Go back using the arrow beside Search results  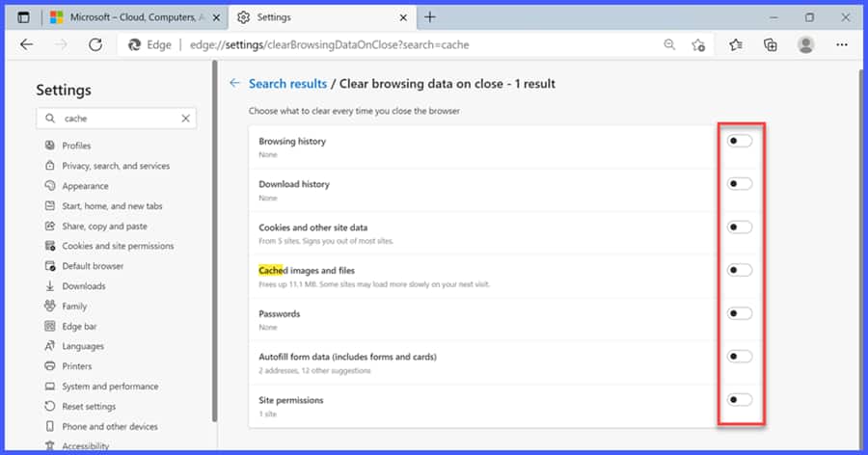tap(234, 84)
